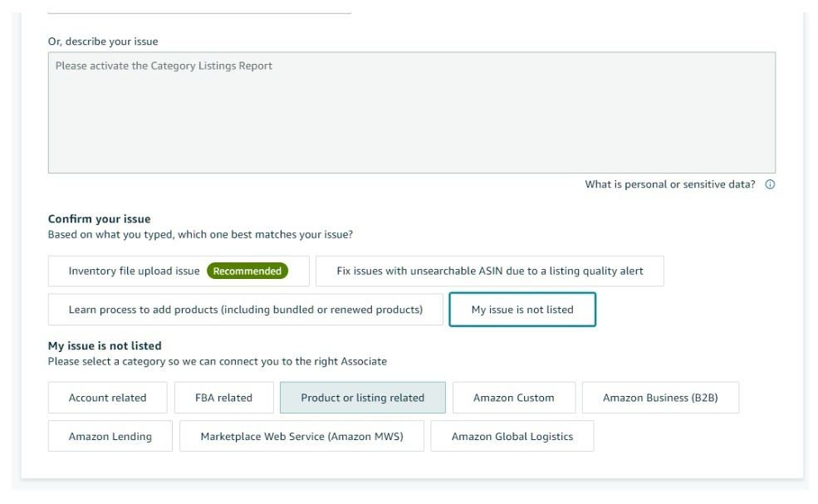
Task: Click the 'My issue is not listed' section heading
Action: coord(105,345)
